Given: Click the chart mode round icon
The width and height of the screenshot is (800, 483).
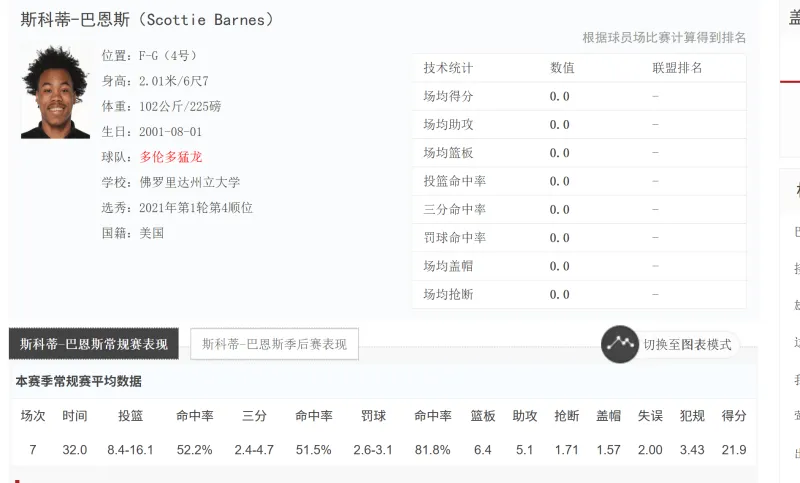Looking at the screenshot, I should pos(620,344).
